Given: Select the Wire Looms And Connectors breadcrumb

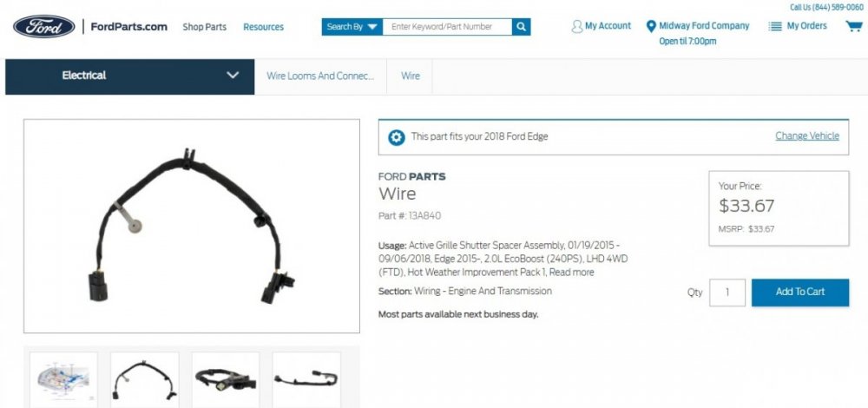Looking at the screenshot, I should [x=320, y=76].
